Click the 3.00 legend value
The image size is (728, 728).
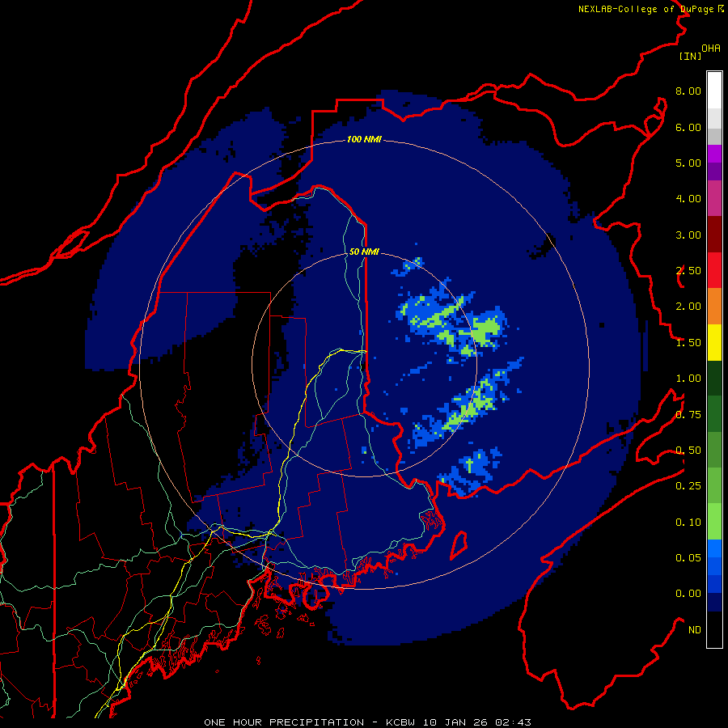pyautogui.click(x=688, y=235)
